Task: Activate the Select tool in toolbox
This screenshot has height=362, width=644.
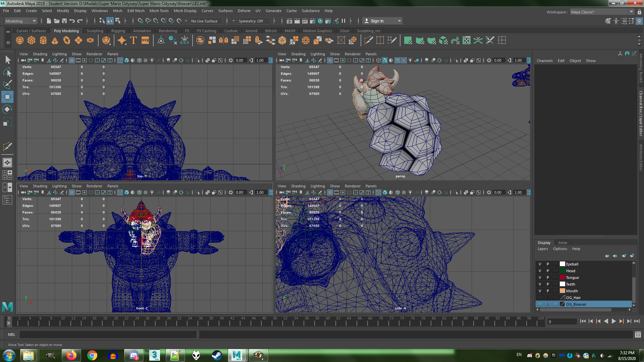Action: 7,60
